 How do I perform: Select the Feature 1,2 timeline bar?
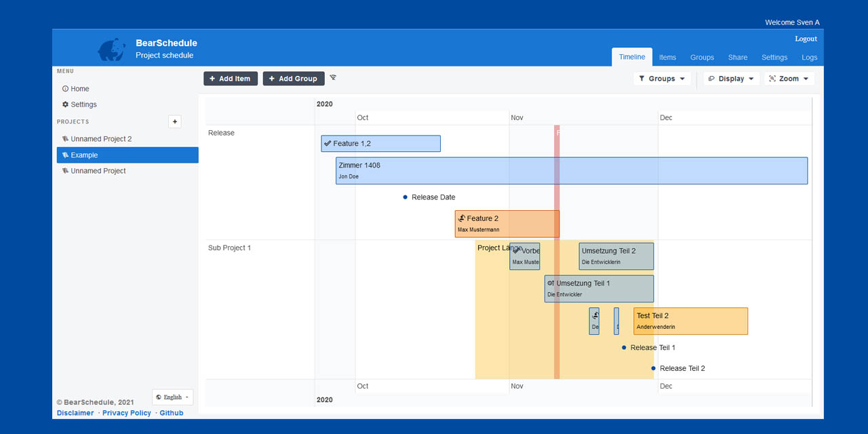[x=381, y=144]
